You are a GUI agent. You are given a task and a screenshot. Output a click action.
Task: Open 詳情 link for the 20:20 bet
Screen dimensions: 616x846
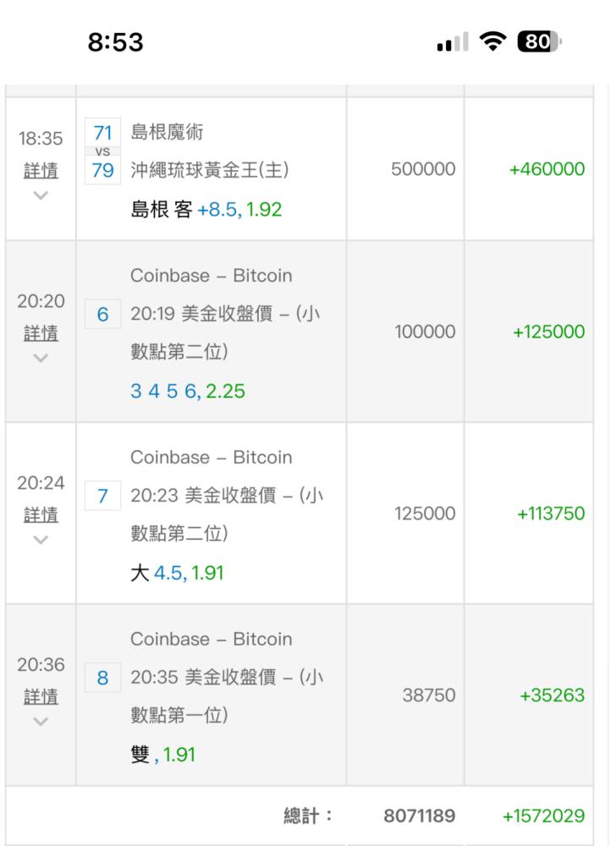[x=41, y=333]
